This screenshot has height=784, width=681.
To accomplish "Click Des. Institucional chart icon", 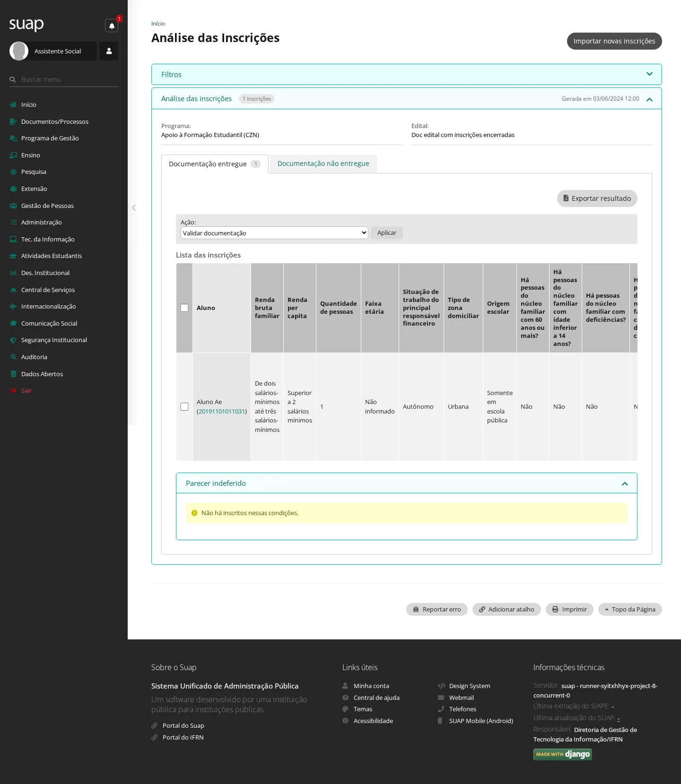I will pyautogui.click(x=13, y=273).
